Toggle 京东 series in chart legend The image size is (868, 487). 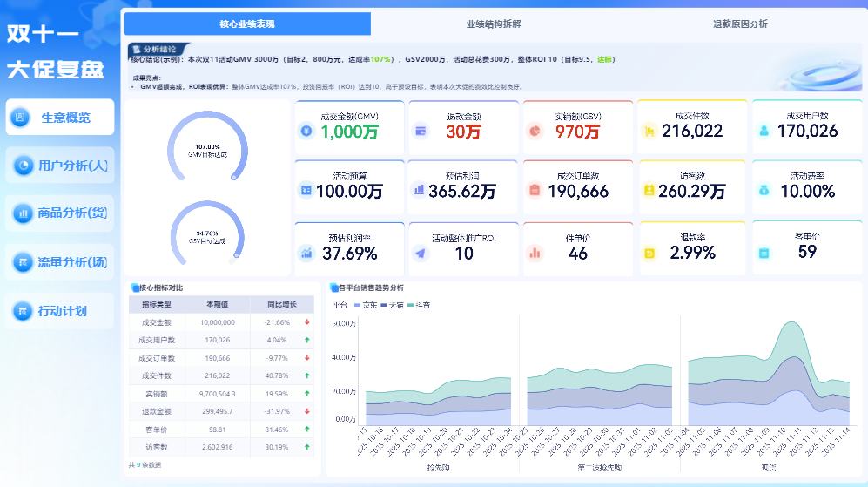[366, 305]
